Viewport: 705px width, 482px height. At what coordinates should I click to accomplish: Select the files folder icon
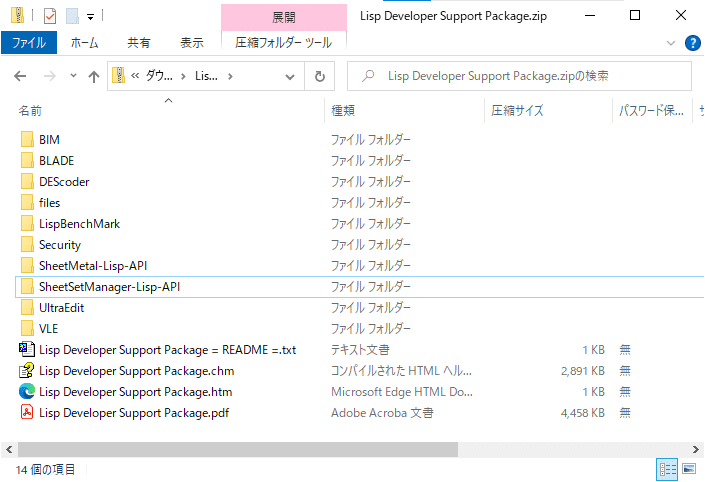(x=27, y=202)
